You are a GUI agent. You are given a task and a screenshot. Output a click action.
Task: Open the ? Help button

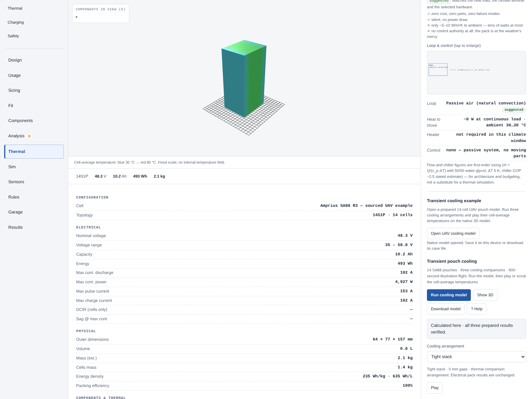[476, 309]
